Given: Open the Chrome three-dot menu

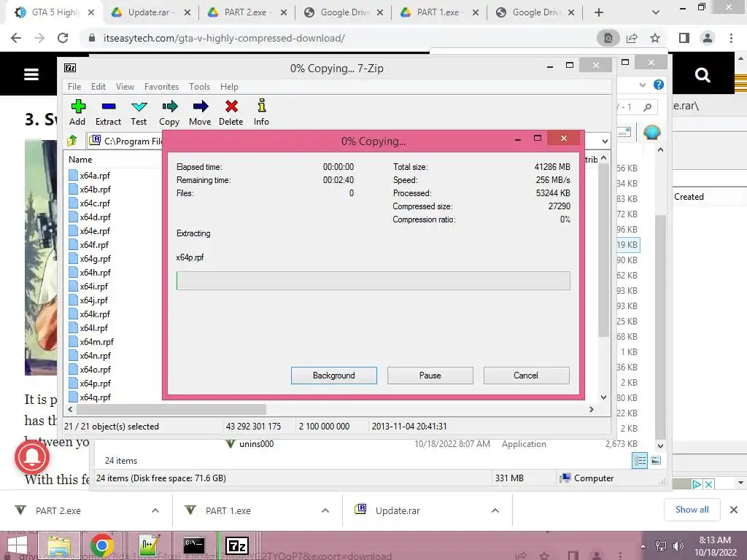Looking at the screenshot, I should click(x=731, y=38).
